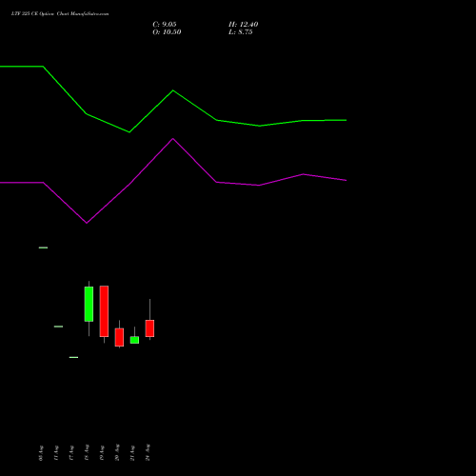Click the red candlestick for 20 Aug
Screen dimensions: 476x476
click(119, 337)
